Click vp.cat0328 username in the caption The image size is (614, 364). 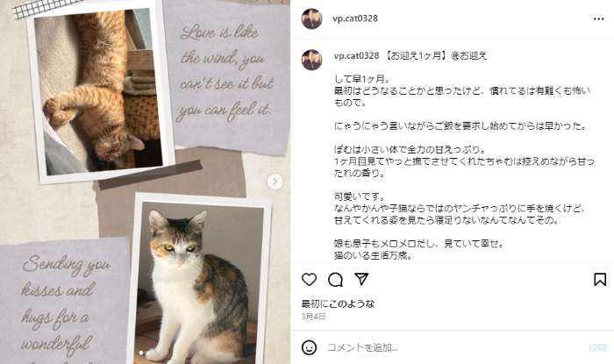point(356,55)
